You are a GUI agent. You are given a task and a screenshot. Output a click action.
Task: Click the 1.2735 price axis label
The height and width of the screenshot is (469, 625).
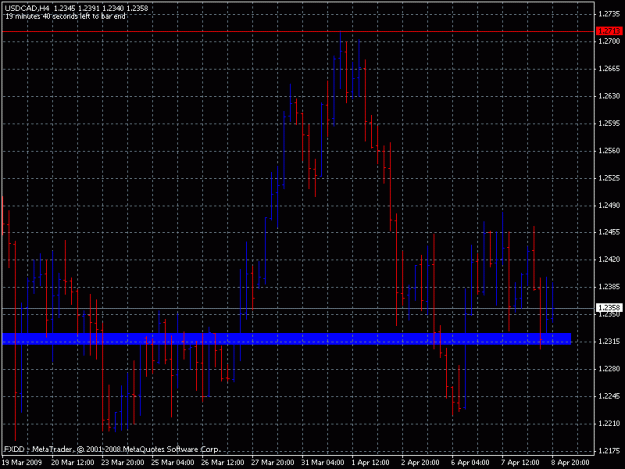click(609, 14)
